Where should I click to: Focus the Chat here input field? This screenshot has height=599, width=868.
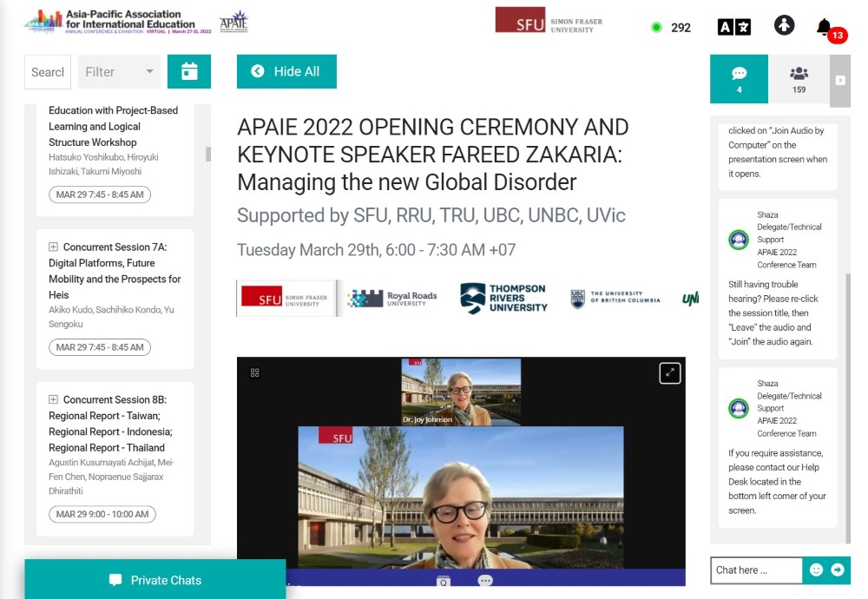(x=755, y=570)
